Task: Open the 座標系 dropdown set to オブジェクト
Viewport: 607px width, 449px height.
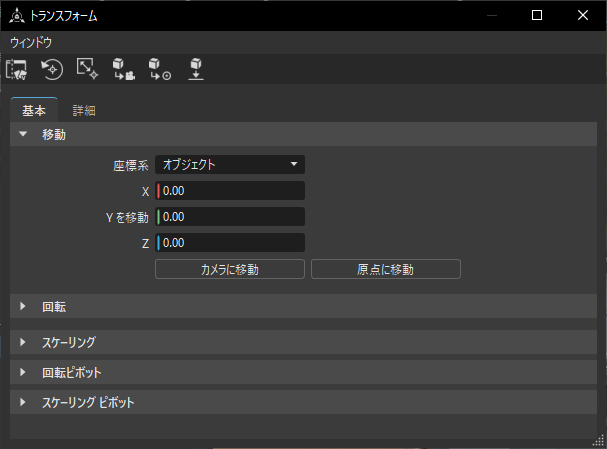Action: click(230, 165)
